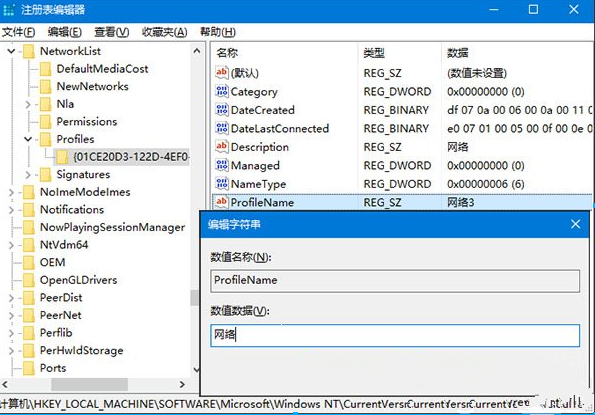Viewport: 595px width, 415px height.
Task: Click the DateLastConnected binary icon
Action: (x=222, y=128)
